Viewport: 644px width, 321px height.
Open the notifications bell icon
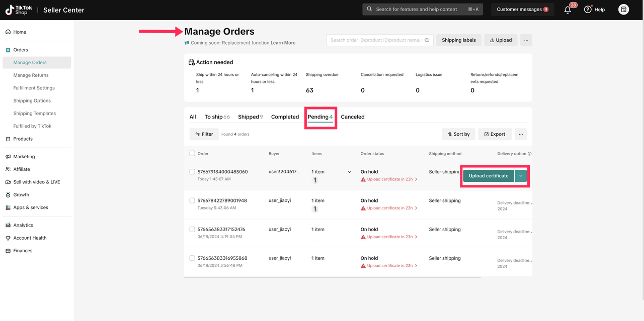click(568, 10)
